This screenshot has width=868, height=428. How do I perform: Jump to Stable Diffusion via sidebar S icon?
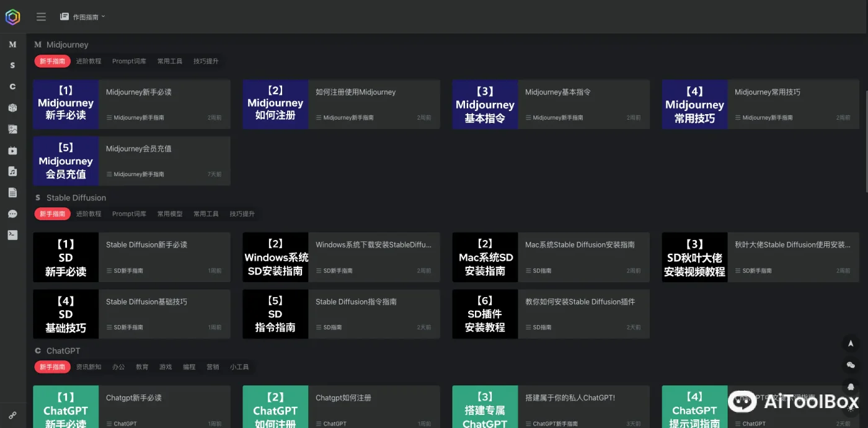(12, 66)
